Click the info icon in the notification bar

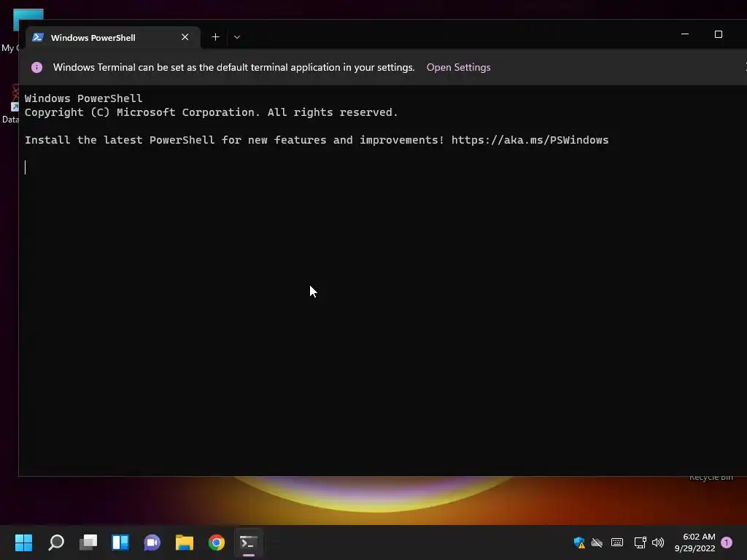click(36, 67)
